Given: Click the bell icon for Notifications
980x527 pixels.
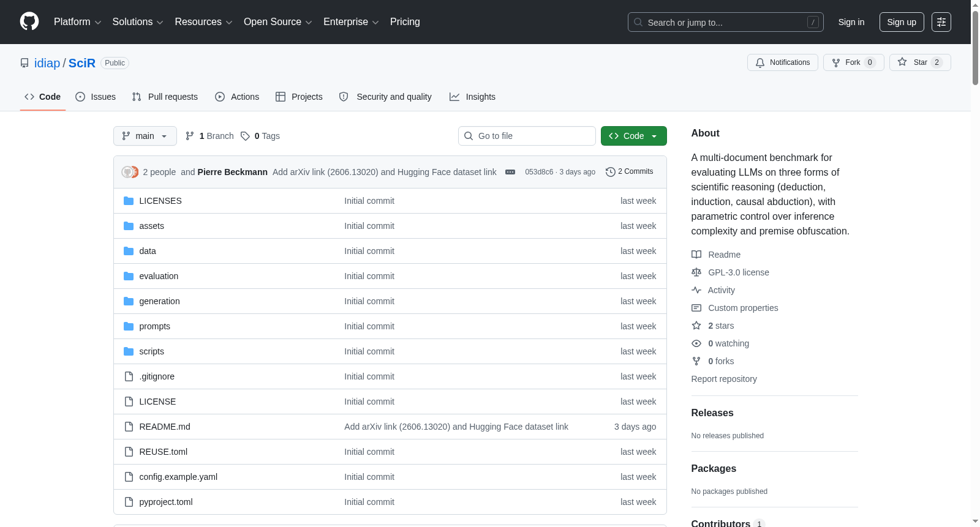Looking at the screenshot, I should coord(760,62).
